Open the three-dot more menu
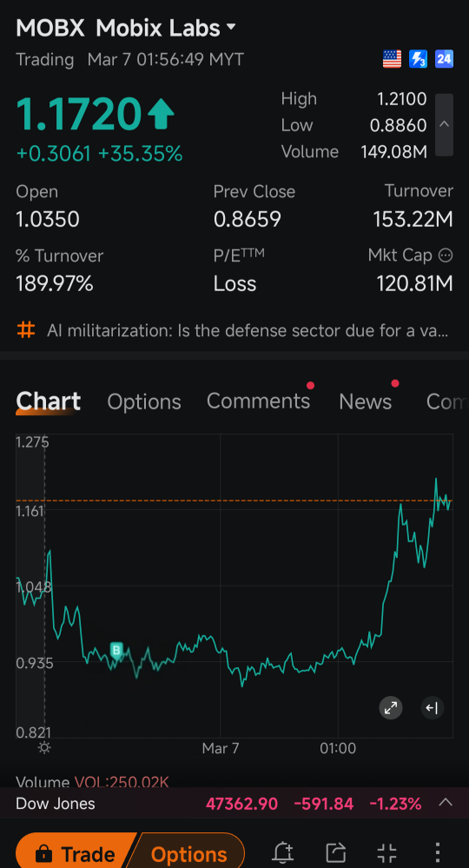 click(438, 852)
